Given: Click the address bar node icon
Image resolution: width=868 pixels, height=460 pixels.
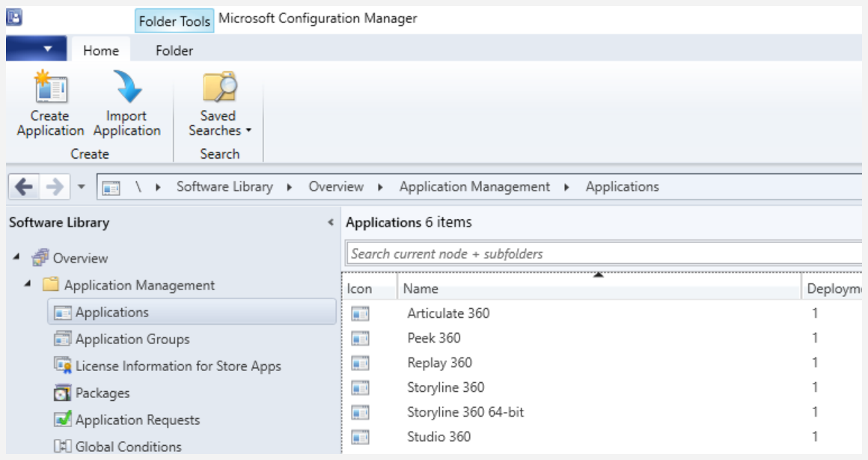Looking at the screenshot, I should [111, 188].
